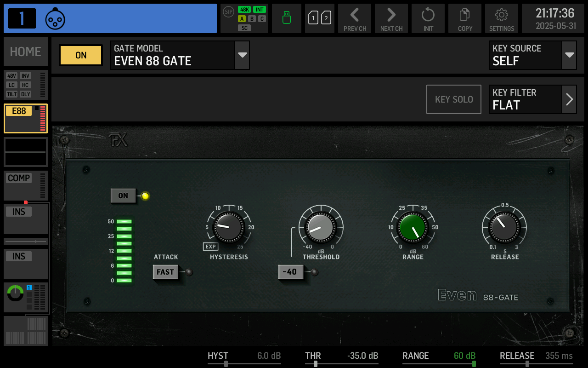Image resolution: width=588 pixels, height=368 pixels.
Task: Click the -40 threshold range button
Action: coord(290,272)
